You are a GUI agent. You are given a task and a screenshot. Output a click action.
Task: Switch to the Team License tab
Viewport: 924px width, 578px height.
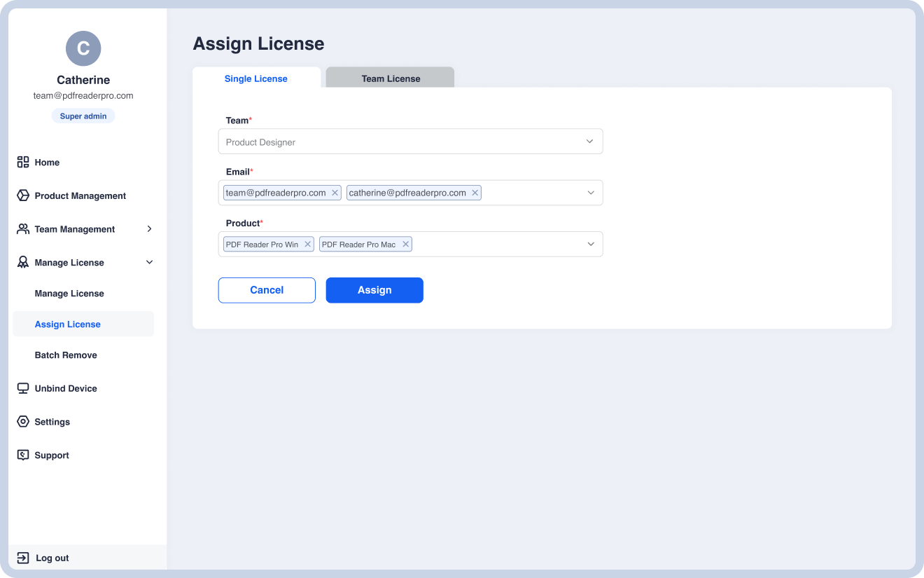[x=391, y=78]
